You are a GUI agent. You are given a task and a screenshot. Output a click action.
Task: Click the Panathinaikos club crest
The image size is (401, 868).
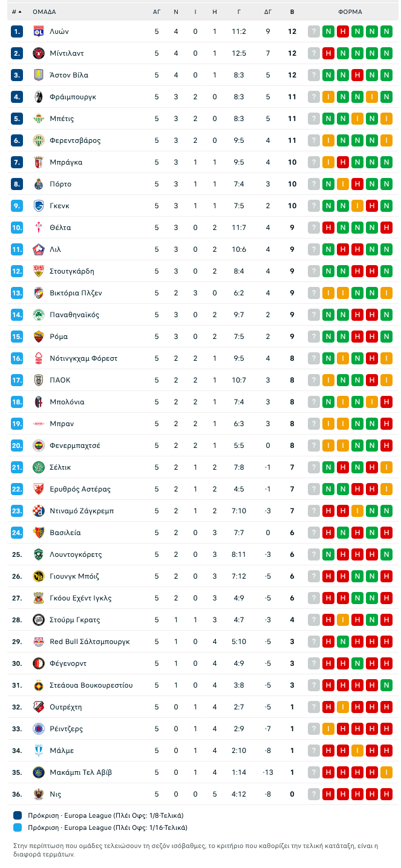click(x=39, y=315)
